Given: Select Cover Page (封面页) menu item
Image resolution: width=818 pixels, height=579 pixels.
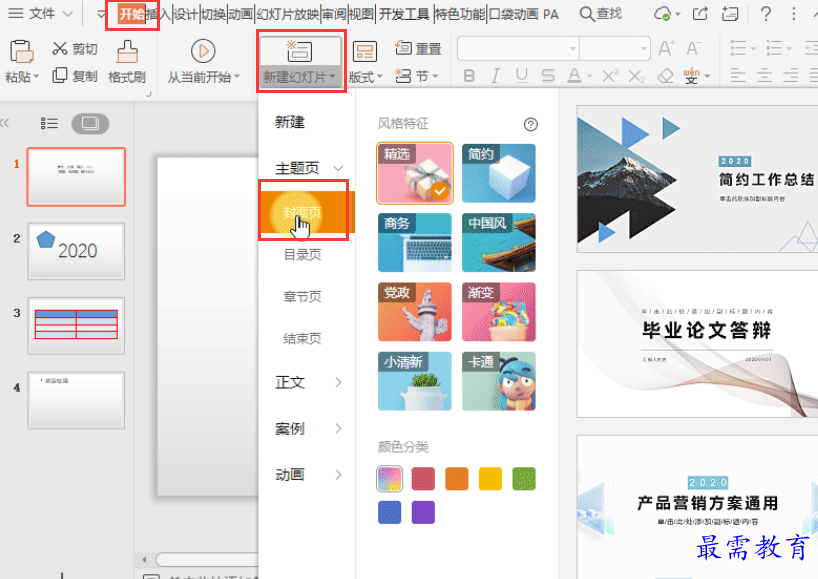Looking at the screenshot, I should coord(307,212).
